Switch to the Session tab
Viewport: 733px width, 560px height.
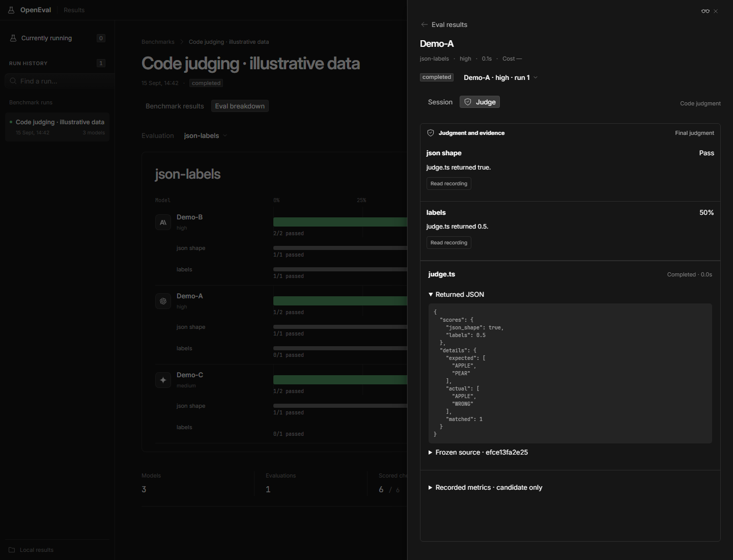440,102
